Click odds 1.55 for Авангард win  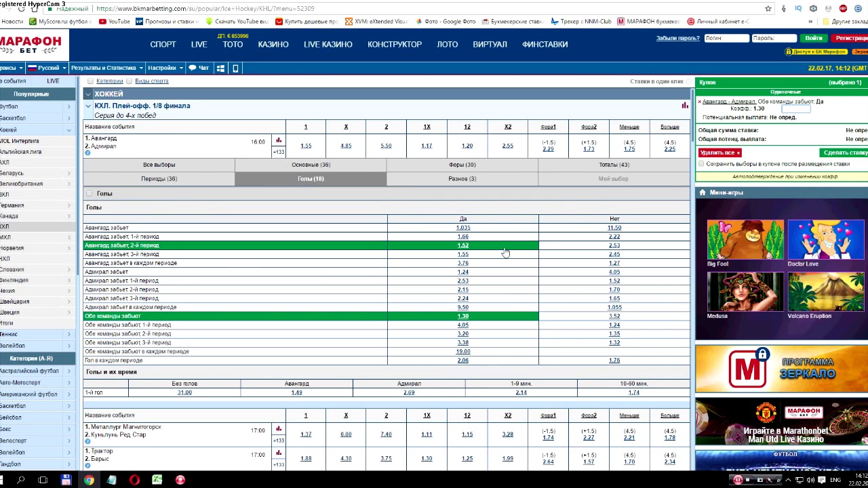pos(306,146)
